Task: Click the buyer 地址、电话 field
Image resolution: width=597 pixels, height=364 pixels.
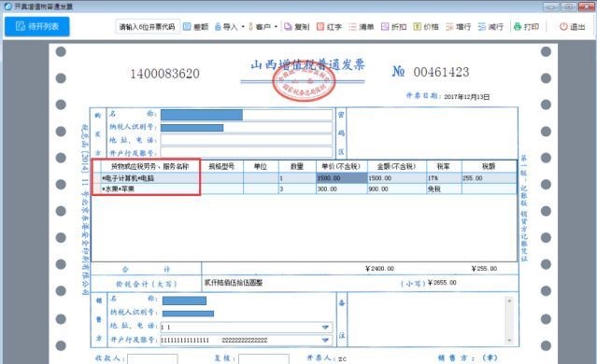Action: coord(247,140)
